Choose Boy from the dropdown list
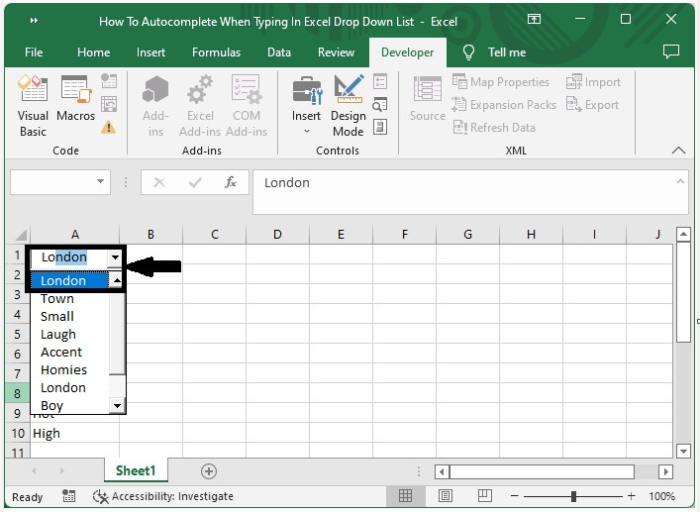The image size is (700, 512). (x=70, y=405)
